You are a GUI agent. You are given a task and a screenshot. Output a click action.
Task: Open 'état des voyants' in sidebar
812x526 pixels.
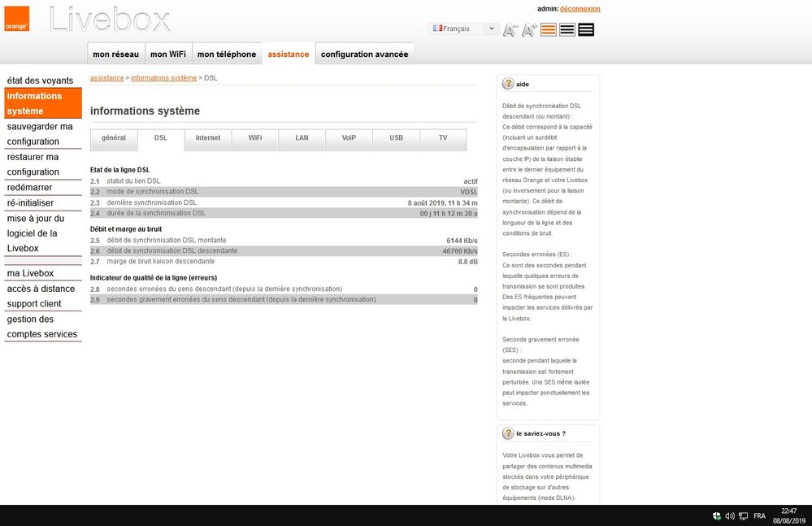(x=40, y=80)
